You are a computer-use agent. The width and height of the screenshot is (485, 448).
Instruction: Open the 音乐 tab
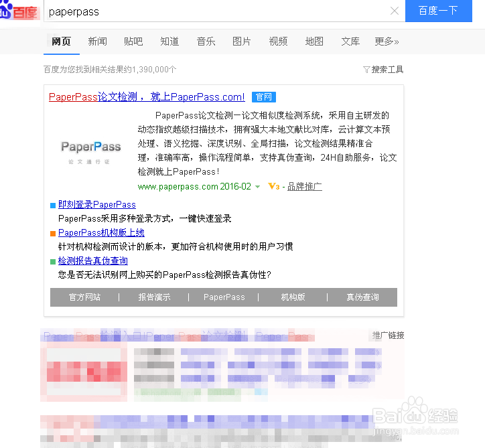pyautogui.click(x=206, y=42)
